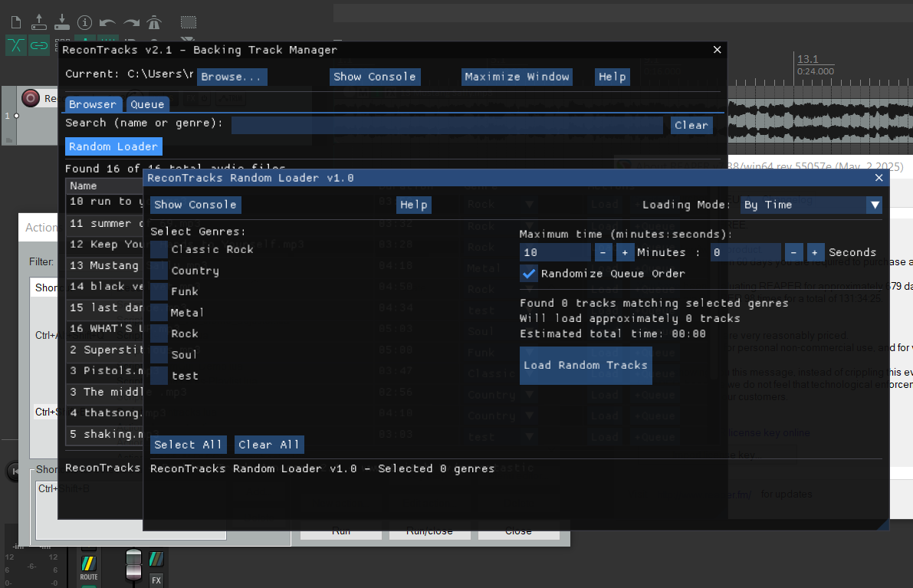Uncheck Randomize Queue Order
This screenshot has width=913, height=588.
pyautogui.click(x=529, y=274)
